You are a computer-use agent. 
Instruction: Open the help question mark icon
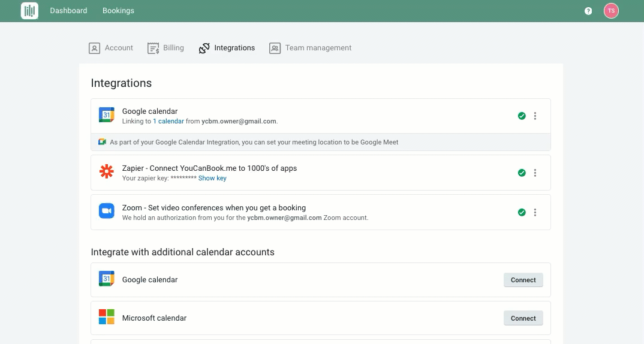coord(588,11)
